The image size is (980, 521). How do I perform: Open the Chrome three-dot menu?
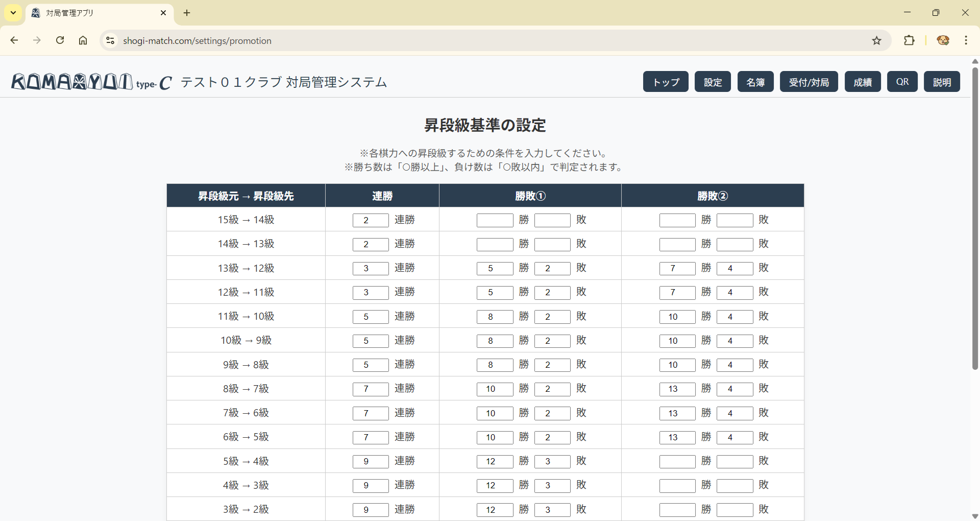tap(966, 41)
